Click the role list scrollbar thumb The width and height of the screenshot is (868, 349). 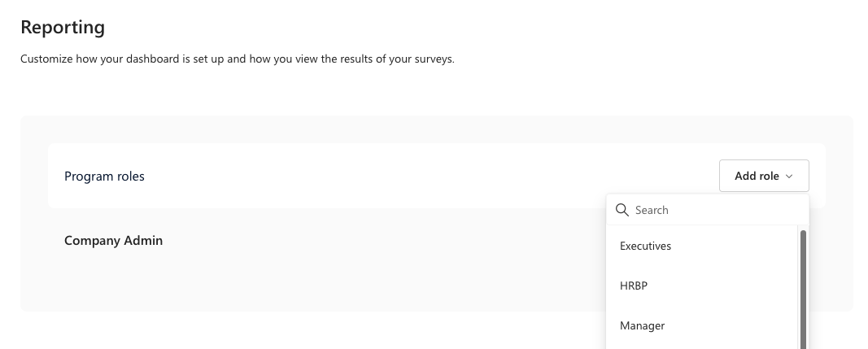tap(803, 290)
